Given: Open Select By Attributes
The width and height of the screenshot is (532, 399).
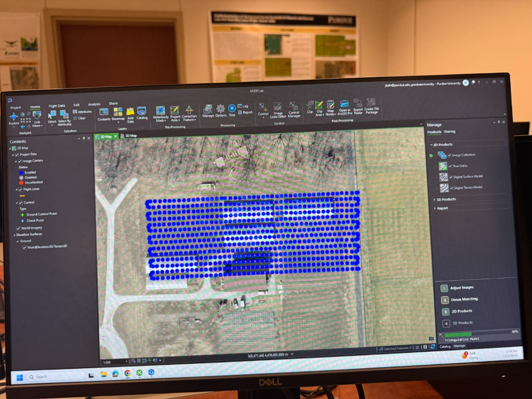Looking at the screenshot, I should point(64,118).
